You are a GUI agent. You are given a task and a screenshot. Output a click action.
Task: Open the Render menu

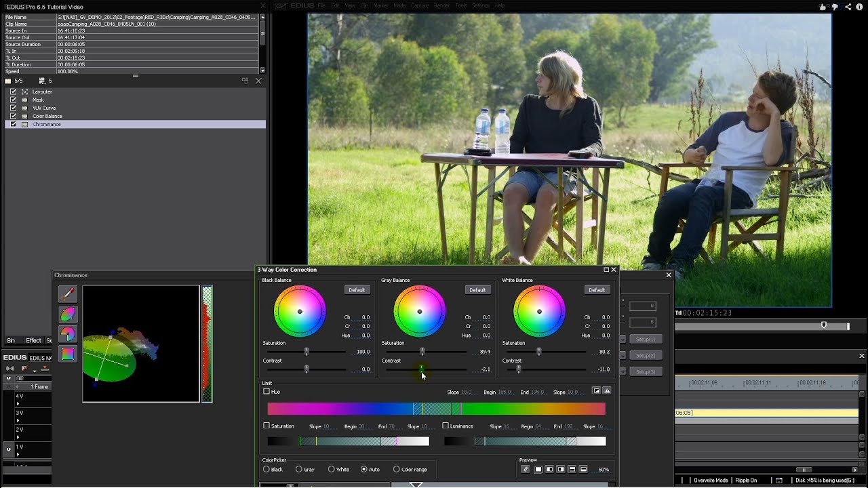441,5
